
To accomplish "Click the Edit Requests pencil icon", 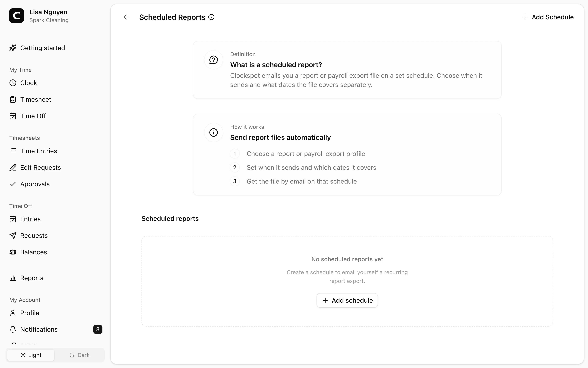I will tap(13, 168).
